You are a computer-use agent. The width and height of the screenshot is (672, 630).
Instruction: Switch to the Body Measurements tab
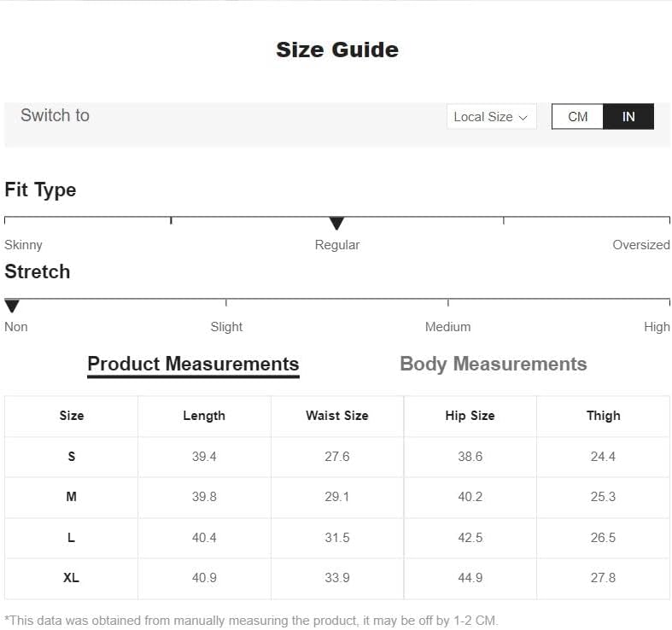pos(493,364)
